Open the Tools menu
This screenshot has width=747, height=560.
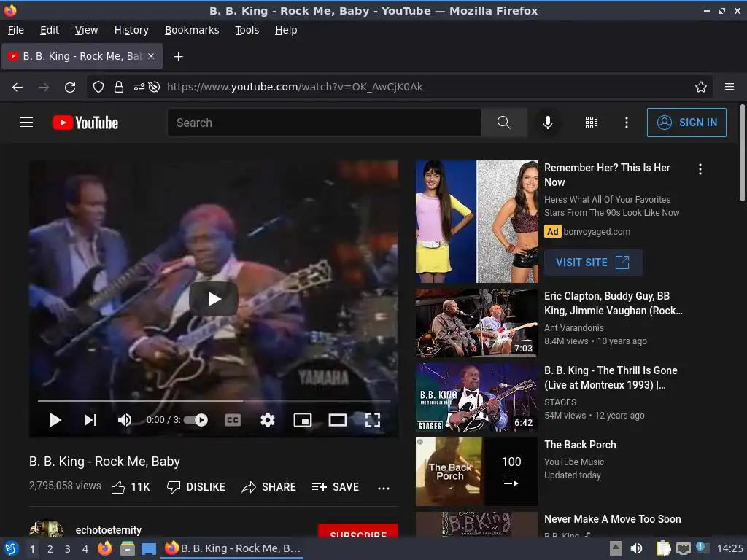tap(247, 30)
